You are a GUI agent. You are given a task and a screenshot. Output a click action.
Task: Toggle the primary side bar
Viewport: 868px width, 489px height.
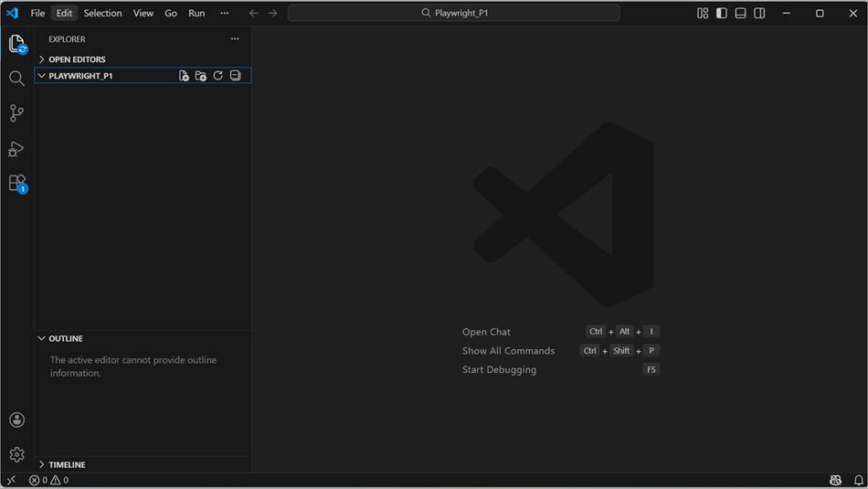[x=721, y=13]
